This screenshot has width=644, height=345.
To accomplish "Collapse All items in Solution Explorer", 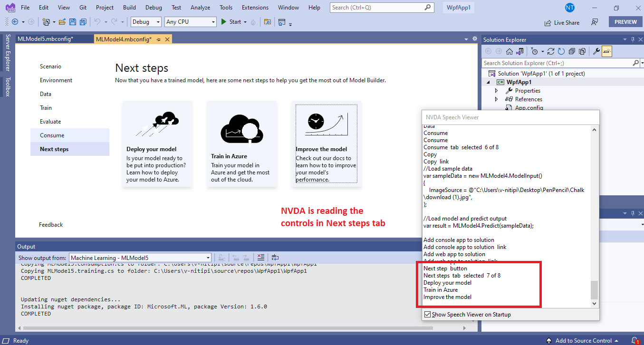I will (x=572, y=51).
